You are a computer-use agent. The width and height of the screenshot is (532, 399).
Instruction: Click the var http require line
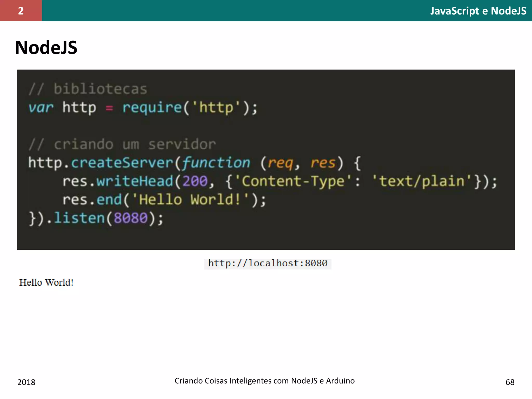(x=143, y=108)
